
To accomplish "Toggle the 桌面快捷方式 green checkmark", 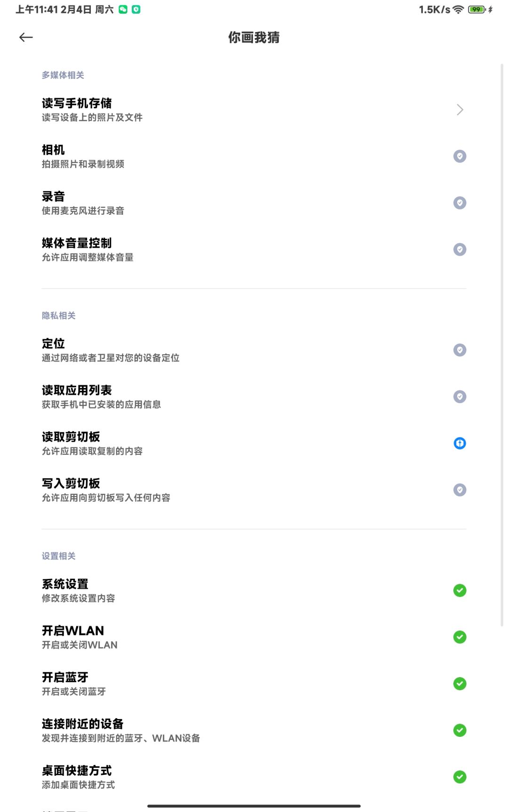I will 460,777.
